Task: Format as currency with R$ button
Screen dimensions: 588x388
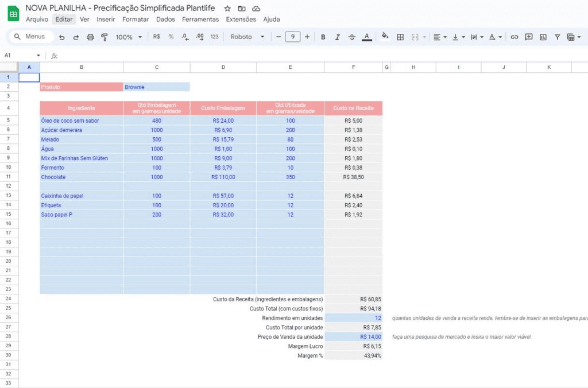Action: (156, 37)
